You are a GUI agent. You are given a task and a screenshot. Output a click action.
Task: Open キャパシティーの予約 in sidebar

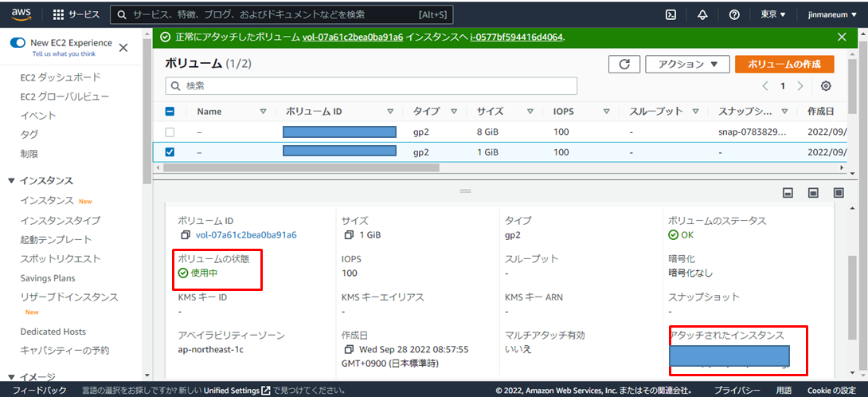point(65,351)
